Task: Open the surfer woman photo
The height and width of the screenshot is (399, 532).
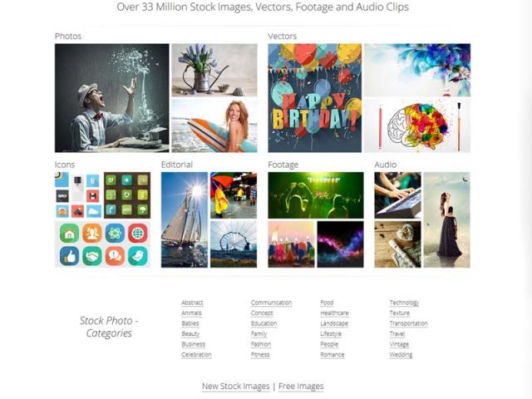Action: (214, 126)
